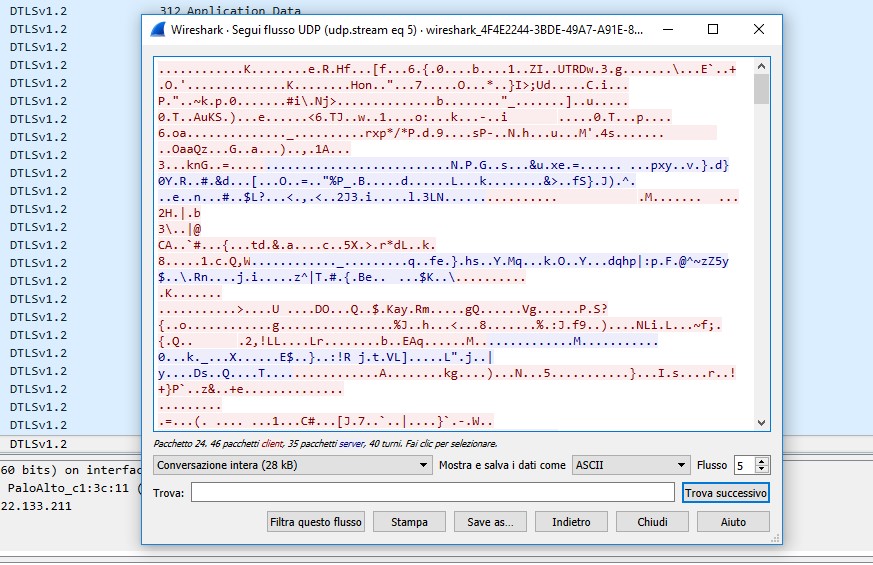Click the stream scrollbar up arrow
The width and height of the screenshot is (873, 565).
click(x=761, y=66)
